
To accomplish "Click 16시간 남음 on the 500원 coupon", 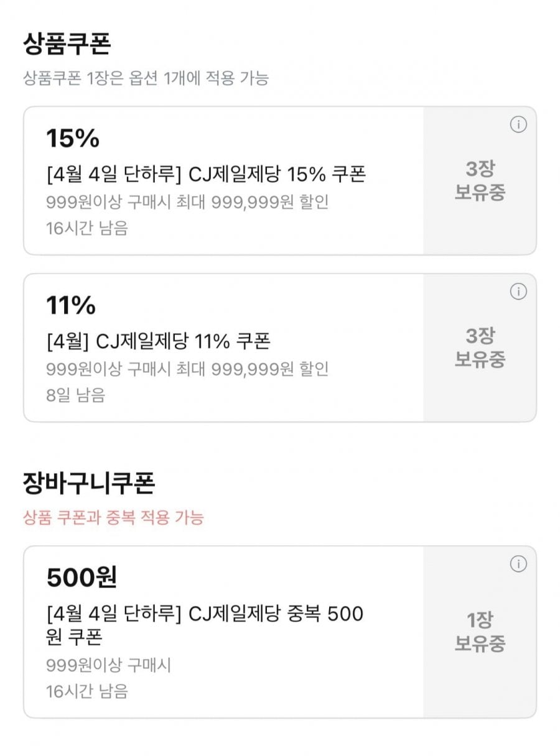I will (86, 691).
